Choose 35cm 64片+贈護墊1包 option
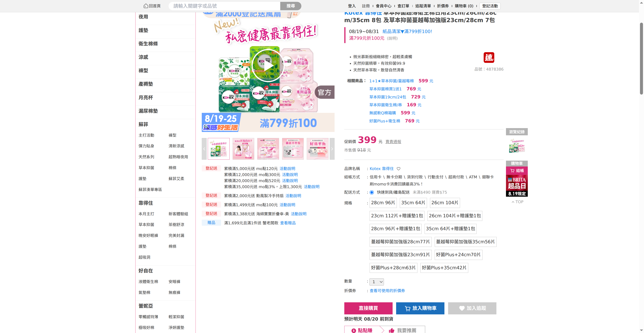The height and width of the screenshot is (333, 644). point(450,229)
